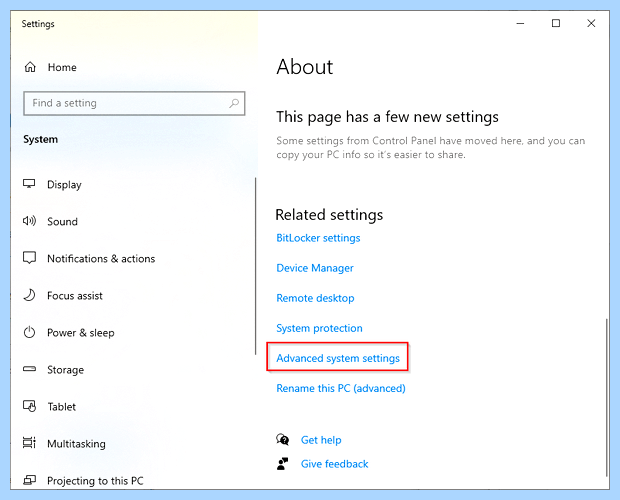The height and width of the screenshot is (500, 620).
Task: Open the Device Manager link
Action: click(x=315, y=268)
